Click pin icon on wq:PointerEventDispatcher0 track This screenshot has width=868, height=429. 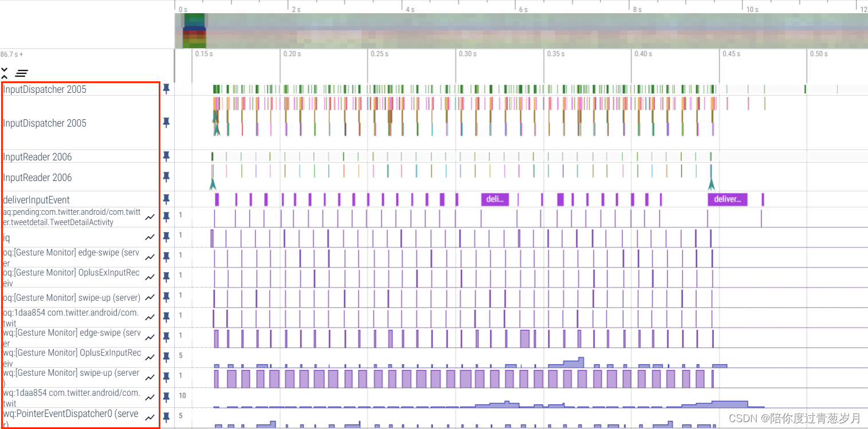(x=166, y=417)
